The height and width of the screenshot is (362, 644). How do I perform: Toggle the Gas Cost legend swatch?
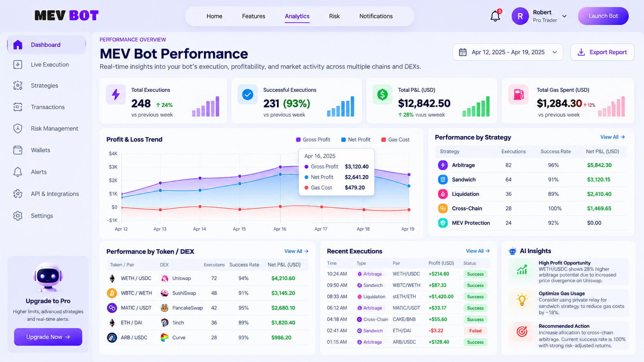click(383, 140)
